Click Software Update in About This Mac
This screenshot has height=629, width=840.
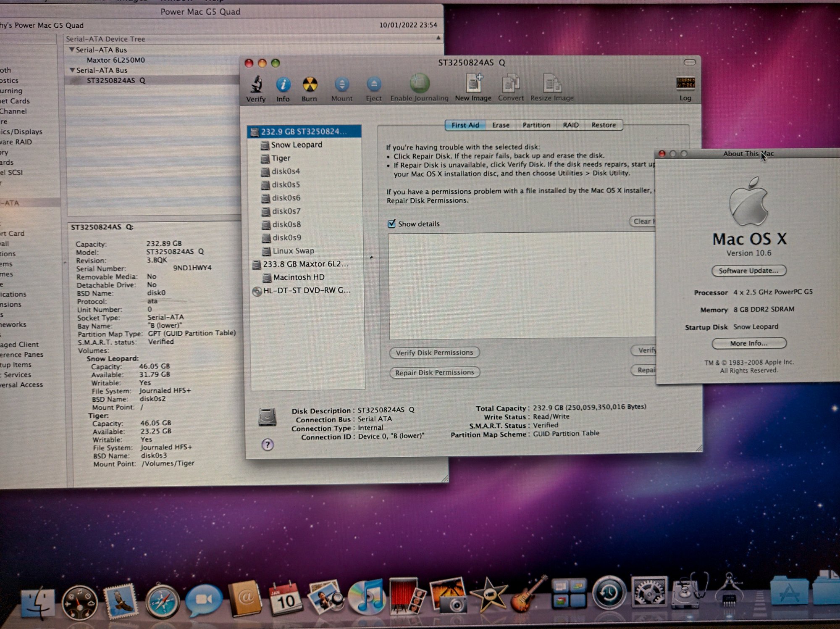point(748,271)
